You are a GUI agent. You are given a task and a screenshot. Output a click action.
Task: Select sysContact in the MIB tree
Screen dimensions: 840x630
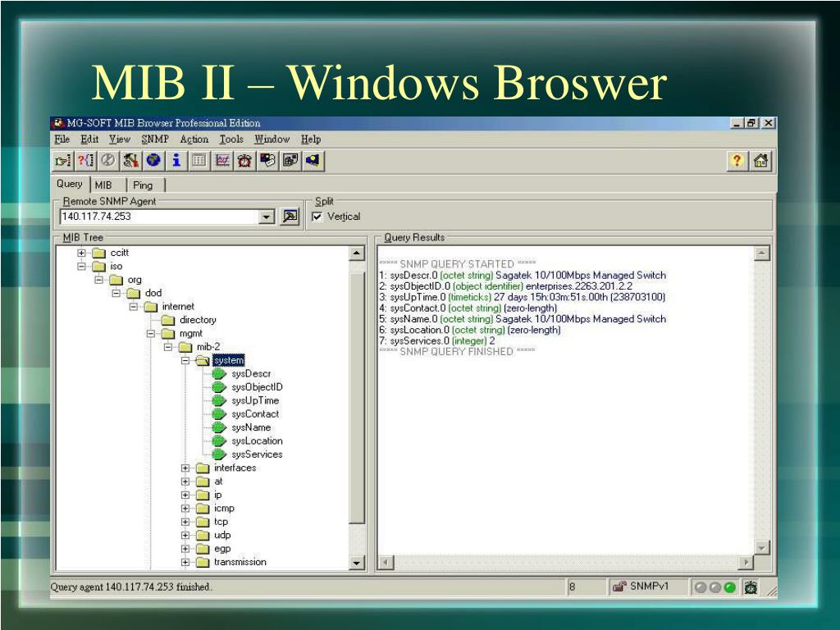pyautogui.click(x=255, y=414)
